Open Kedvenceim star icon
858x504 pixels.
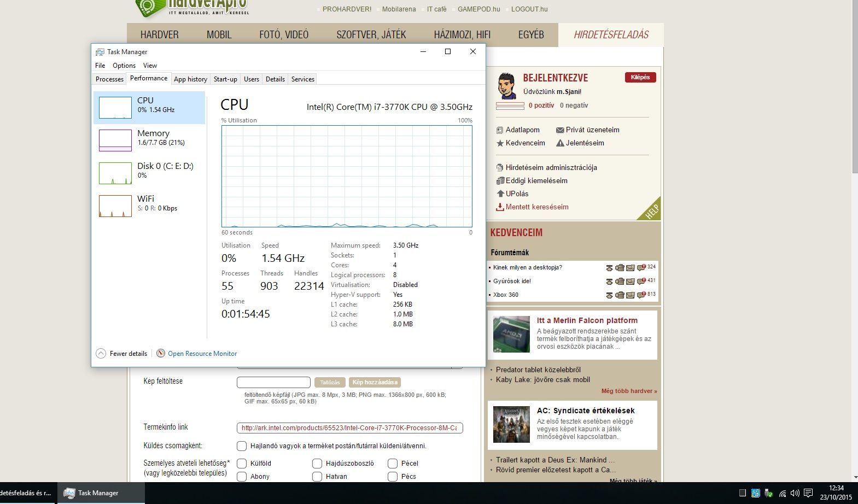(500, 143)
